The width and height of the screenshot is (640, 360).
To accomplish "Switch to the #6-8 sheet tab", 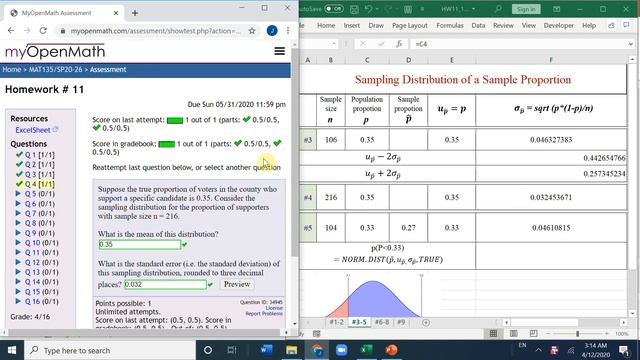I will click(x=382, y=322).
